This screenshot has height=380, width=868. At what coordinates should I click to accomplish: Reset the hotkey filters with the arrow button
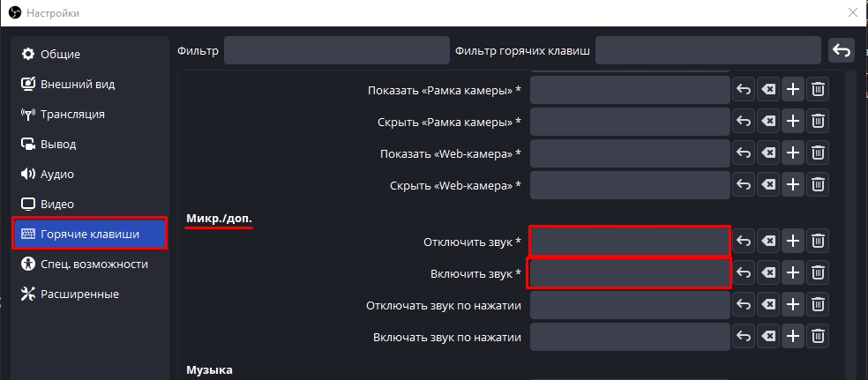[842, 51]
